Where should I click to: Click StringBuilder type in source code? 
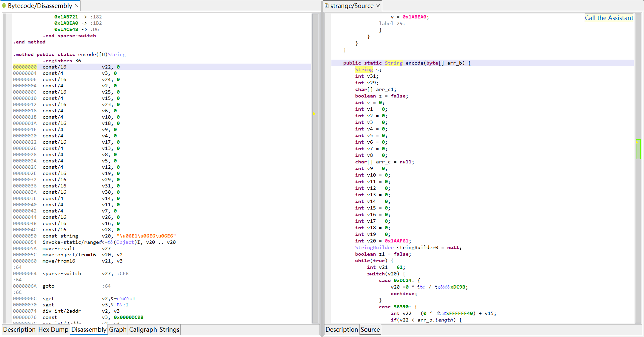point(374,247)
